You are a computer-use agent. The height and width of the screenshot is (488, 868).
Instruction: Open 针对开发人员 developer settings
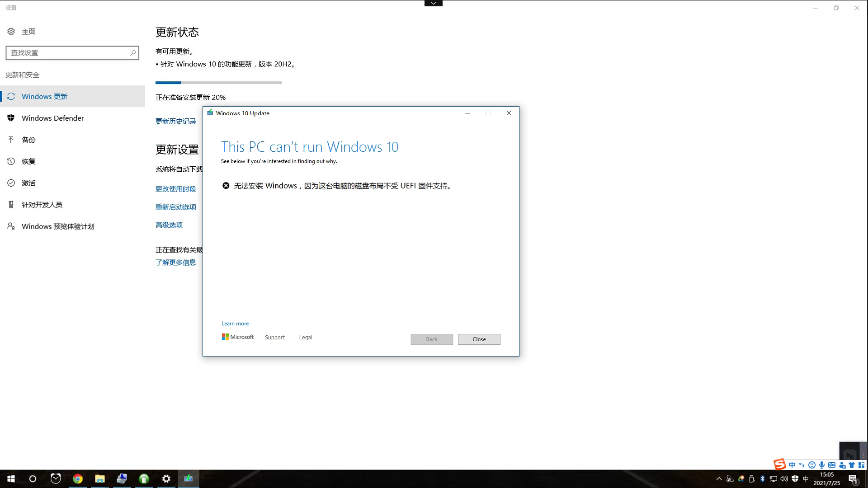72,205
